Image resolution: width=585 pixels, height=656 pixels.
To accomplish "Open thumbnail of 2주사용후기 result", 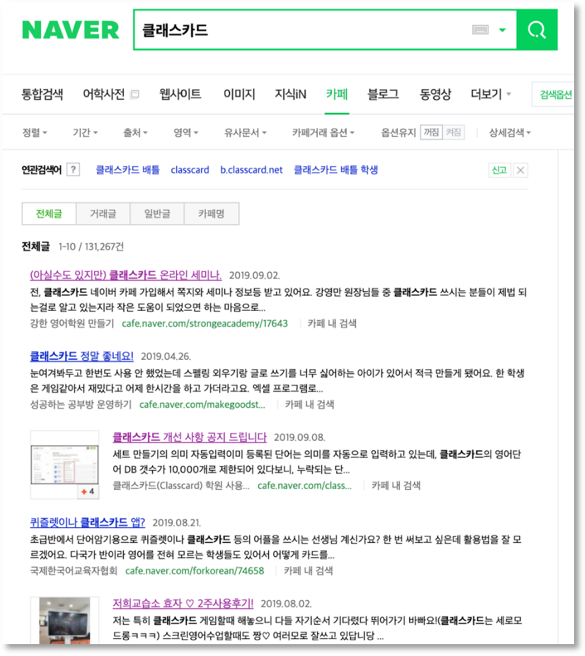I will pos(64,620).
